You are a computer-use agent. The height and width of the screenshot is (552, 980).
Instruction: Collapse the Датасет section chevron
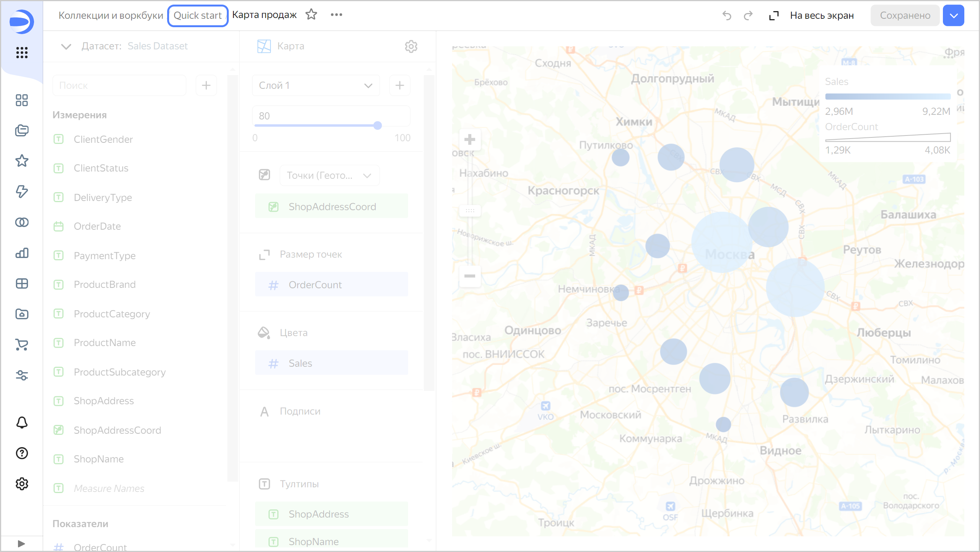tap(66, 46)
